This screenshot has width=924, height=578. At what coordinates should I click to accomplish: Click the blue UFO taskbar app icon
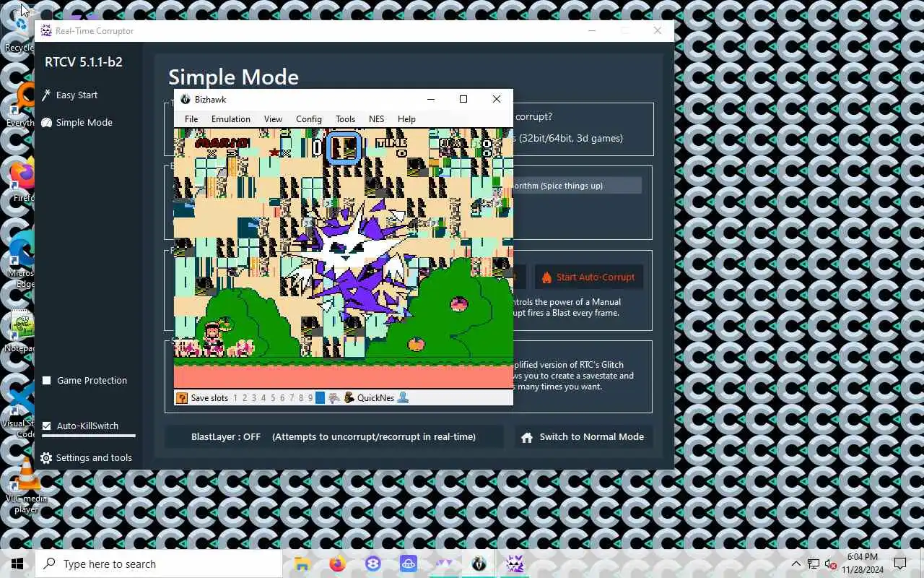(409, 564)
